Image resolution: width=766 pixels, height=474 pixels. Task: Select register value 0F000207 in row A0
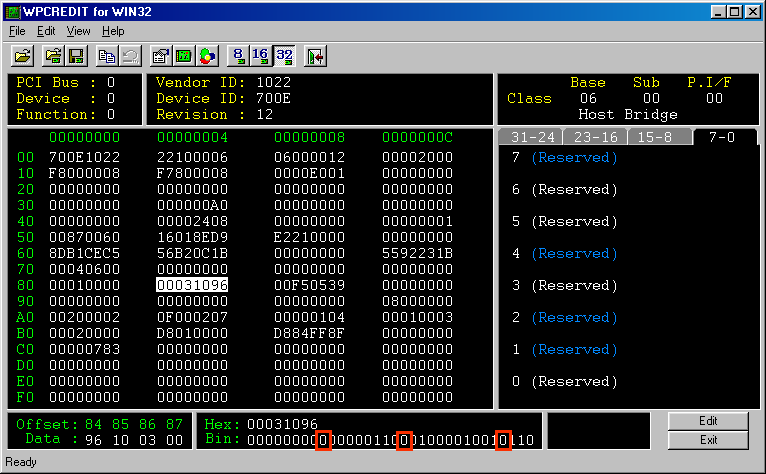[x=192, y=317]
